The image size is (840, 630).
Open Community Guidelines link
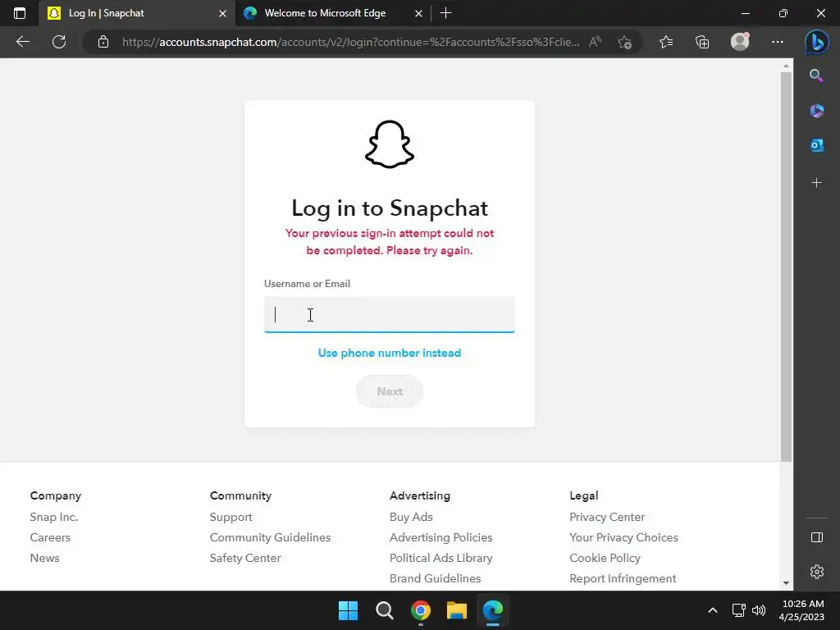270,537
